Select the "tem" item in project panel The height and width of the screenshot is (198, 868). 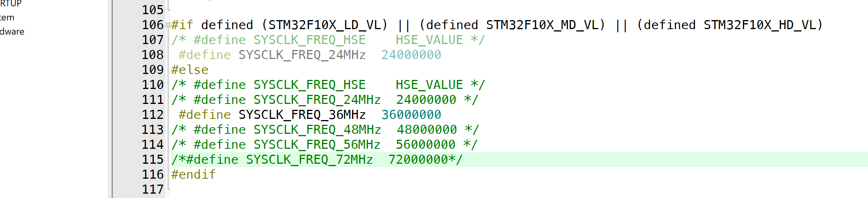[x=7, y=18]
